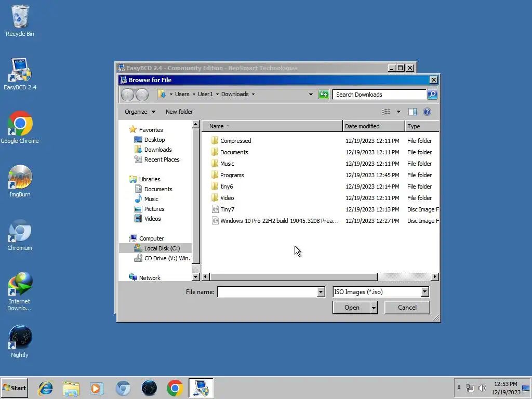Click inside Search Downloads field
Image resolution: width=532 pixels, height=399 pixels.
[x=379, y=95]
